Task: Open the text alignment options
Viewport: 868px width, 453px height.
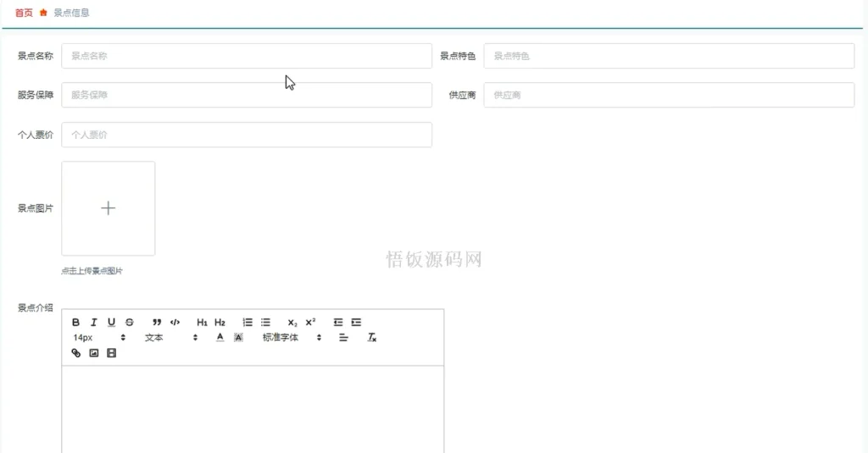Action: [x=343, y=337]
